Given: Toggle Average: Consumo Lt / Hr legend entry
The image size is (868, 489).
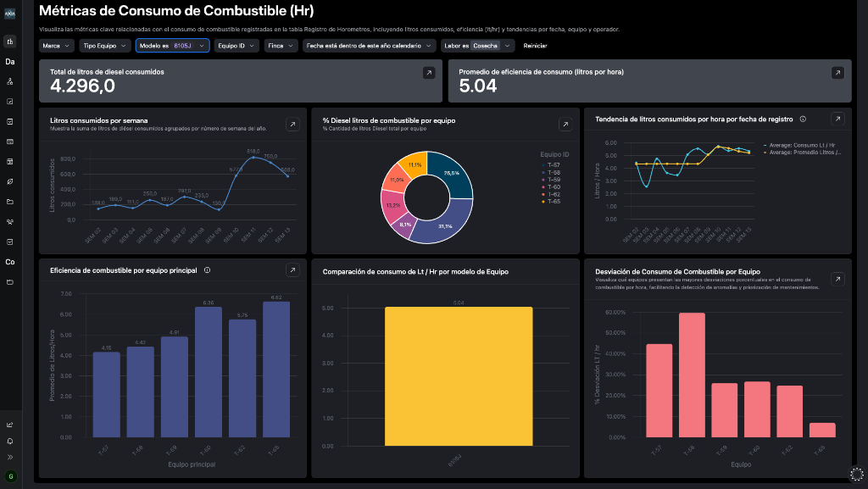Looking at the screenshot, I should pos(799,145).
